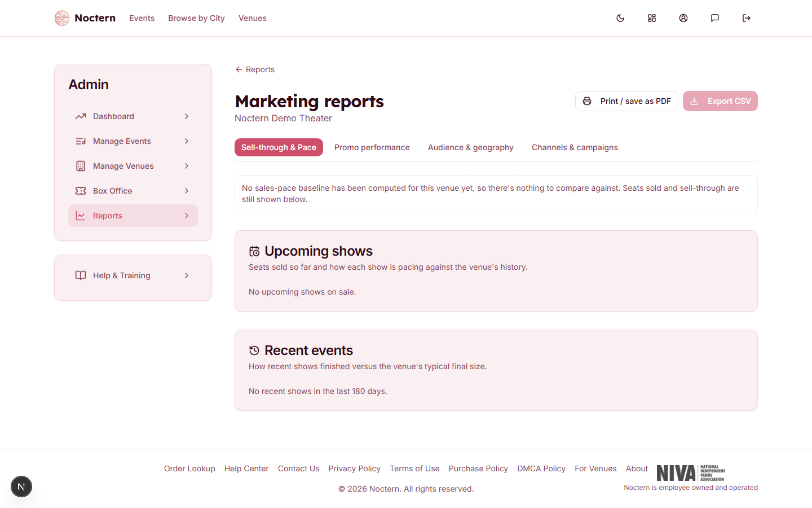Click the no sales-pace baseline notice
The image size is (812, 508).
coord(496,194)
